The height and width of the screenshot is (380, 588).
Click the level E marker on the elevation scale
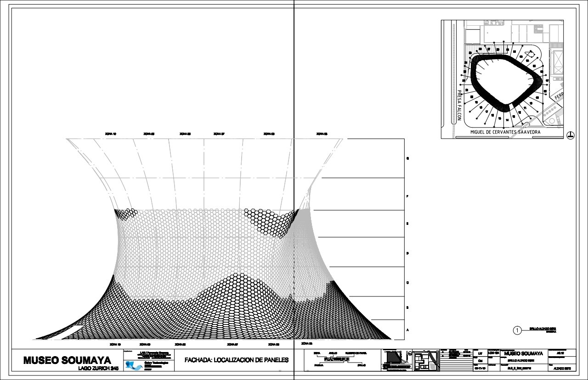[x=407, y=224]
